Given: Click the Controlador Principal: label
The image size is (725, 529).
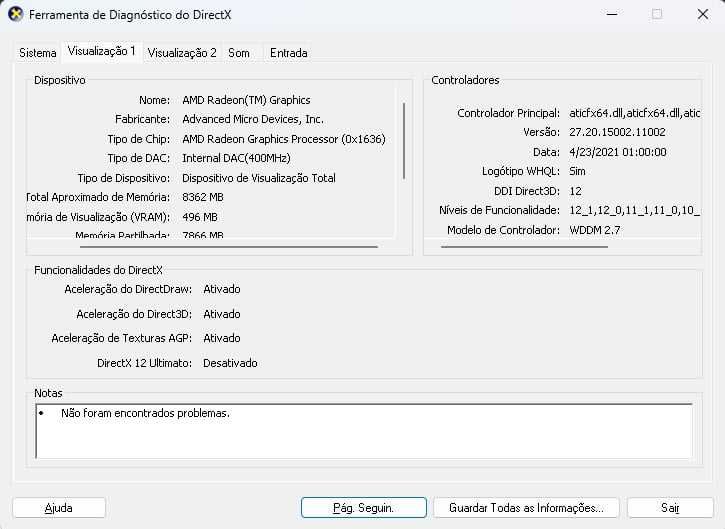Looking at the screenshot, I should point(508,113).
